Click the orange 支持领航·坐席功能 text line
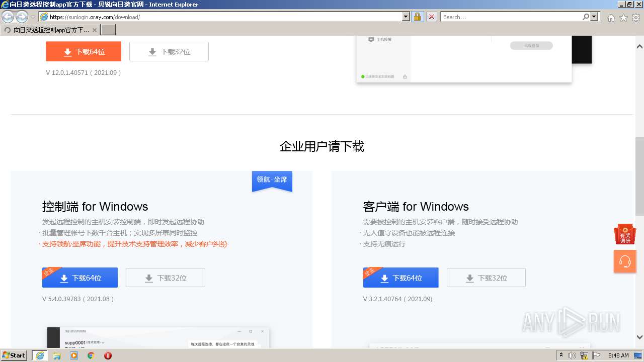644x362 pixels. [x=134, y=244]
